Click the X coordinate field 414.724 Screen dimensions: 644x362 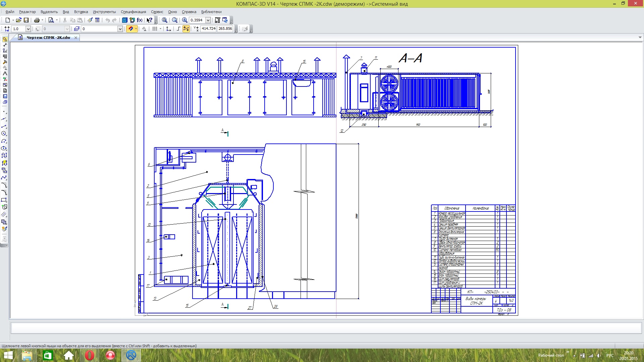tap(208, 29)
